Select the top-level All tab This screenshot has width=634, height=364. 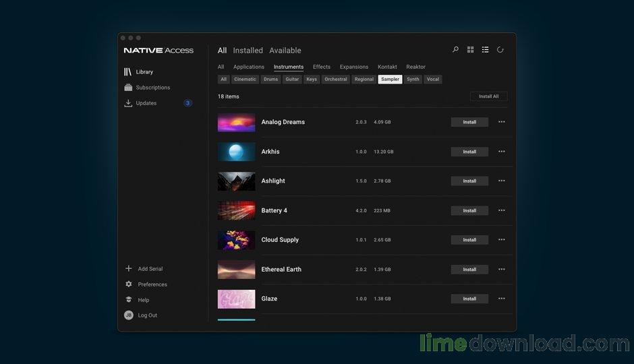222,51
